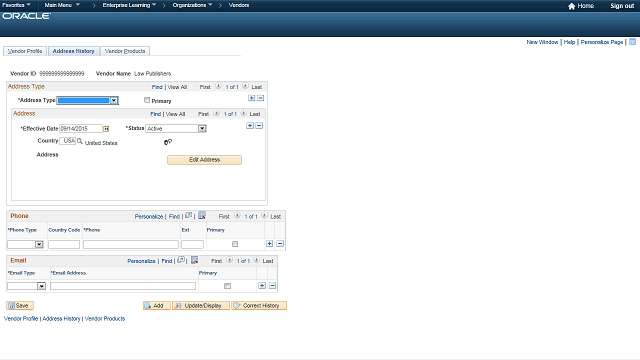Viewport: 640px width, 360px height.
Task: Show previous Phone row arrow
Action: [x=237, y=216]
